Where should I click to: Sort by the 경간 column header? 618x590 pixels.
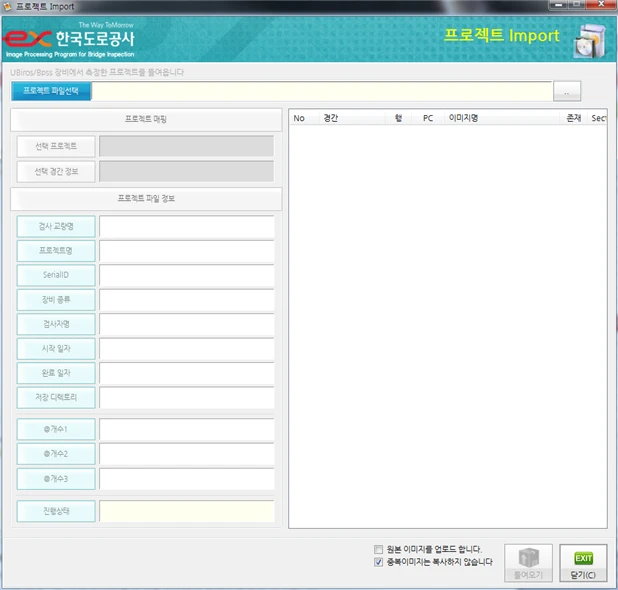[x=352, y=118]
